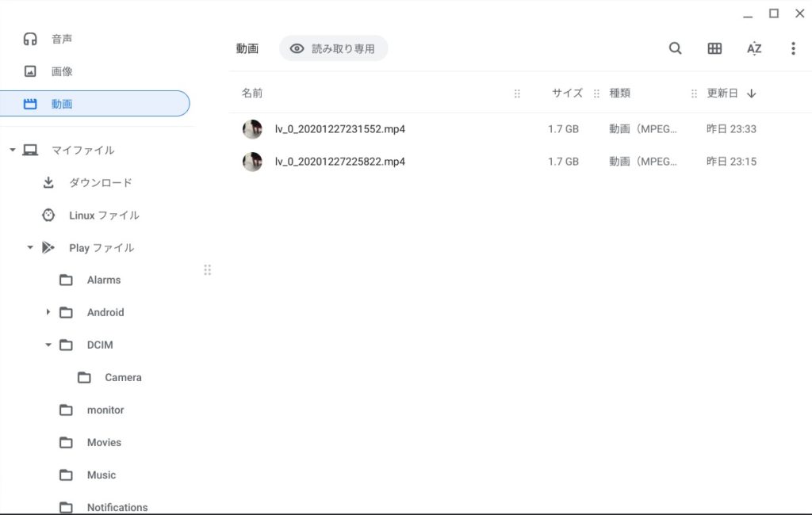Maximize the Files window

tap(774, 13)
